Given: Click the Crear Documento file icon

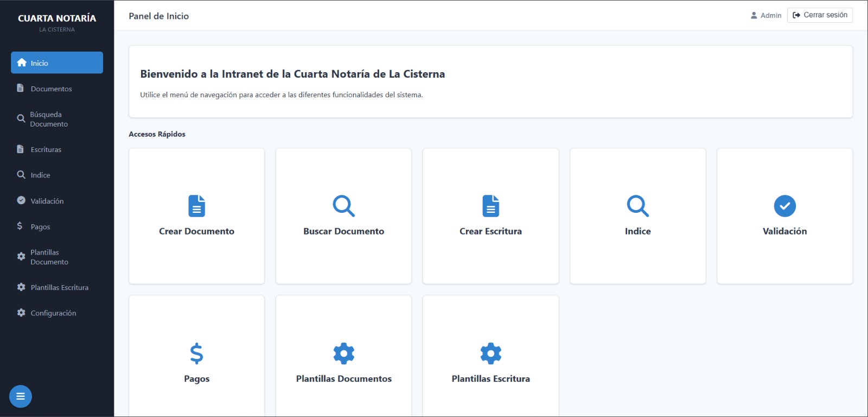Looking at the screenshot, I should point(196,206).
